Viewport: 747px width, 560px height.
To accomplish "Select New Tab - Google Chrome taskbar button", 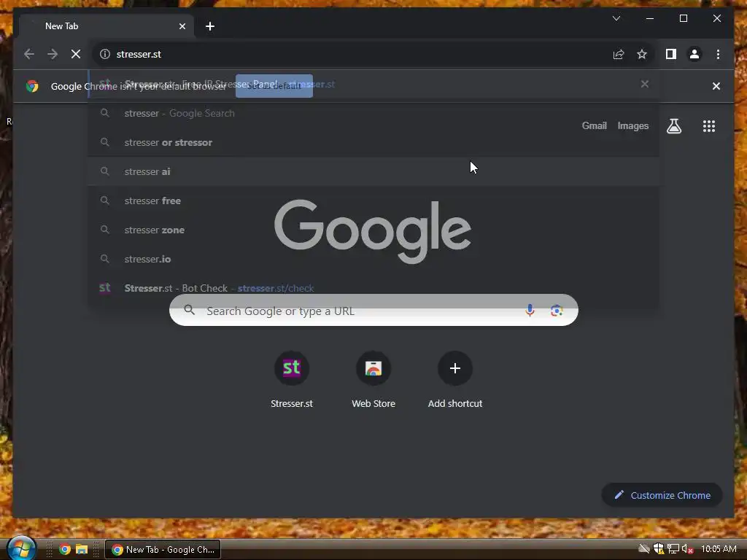I will tap(163, 550).
